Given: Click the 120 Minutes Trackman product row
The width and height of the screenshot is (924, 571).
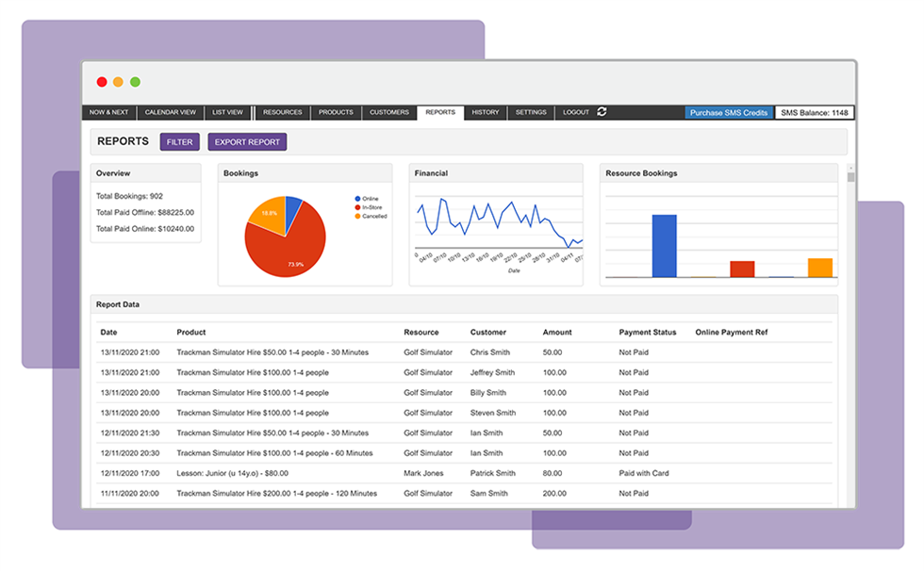Looking at the screenshot, I should (277, 494).
